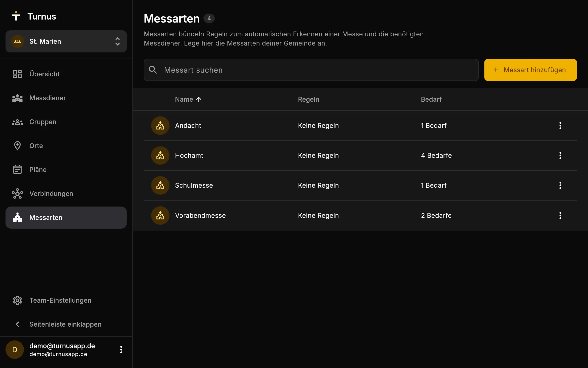Click the Bedarf column header
This screenshot has height=368, width=588.
click(431, 99)
